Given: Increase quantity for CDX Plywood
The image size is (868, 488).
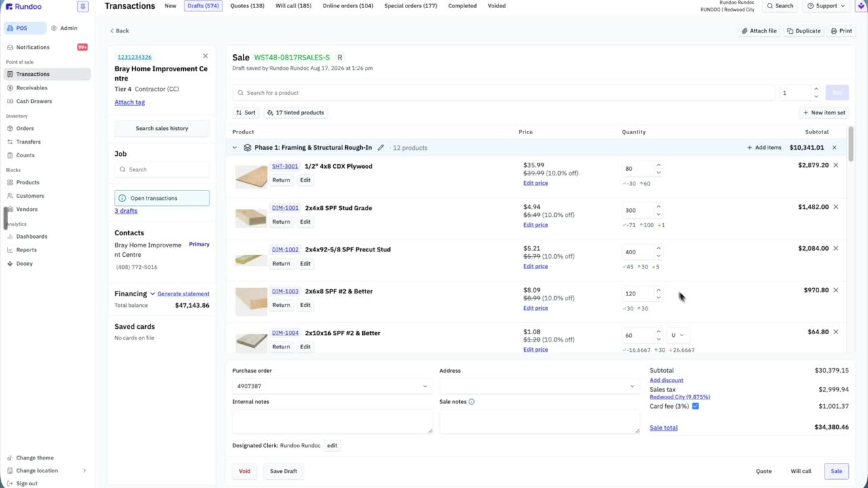Looking at the screenshot, I should pos(658,165).
